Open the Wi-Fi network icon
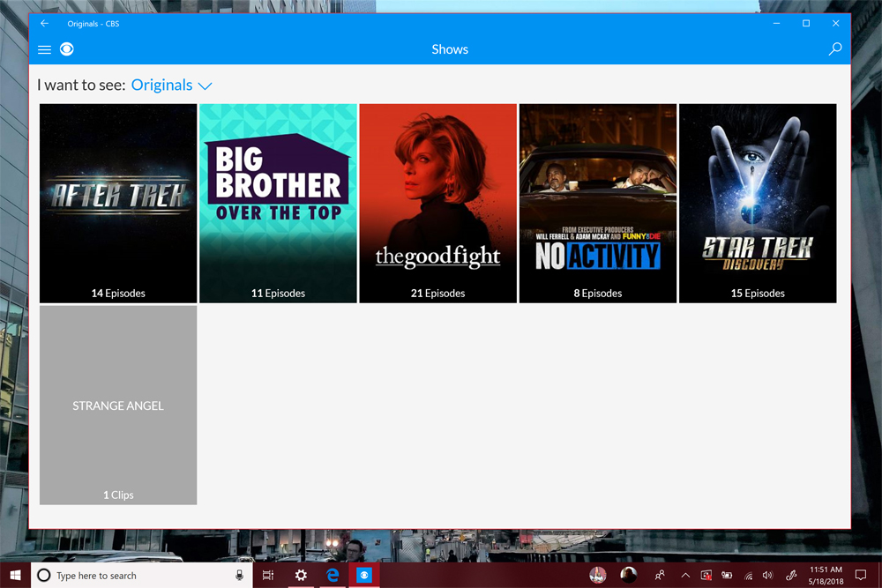This screenshot has height=588, width=882. pos(748,575)
